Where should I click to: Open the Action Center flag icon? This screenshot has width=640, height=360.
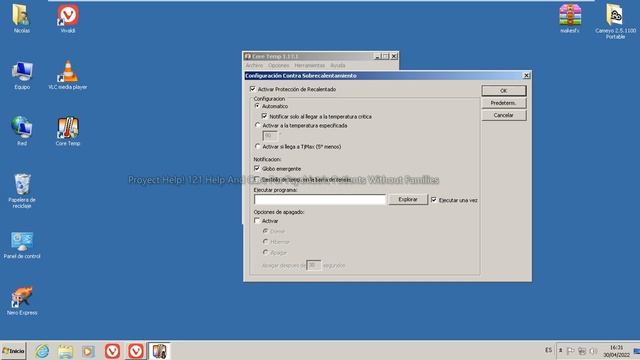[571, 351]
